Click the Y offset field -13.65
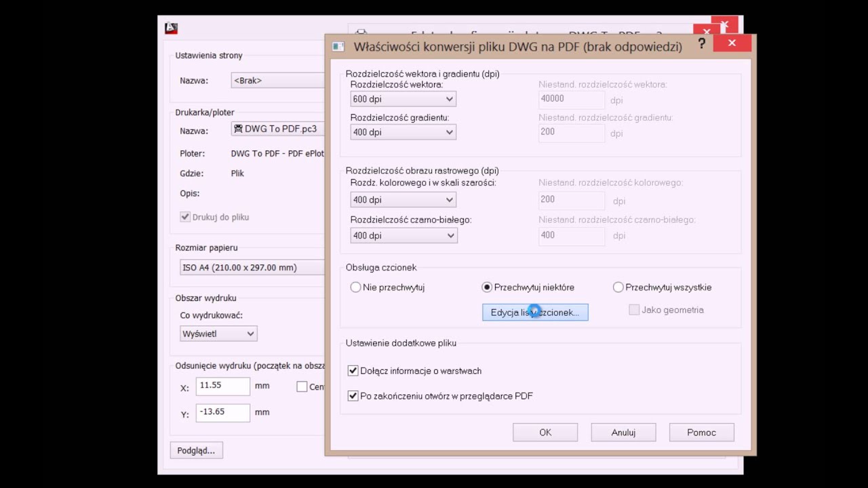This screenshot has height=488, width=868. coord(223,412)
